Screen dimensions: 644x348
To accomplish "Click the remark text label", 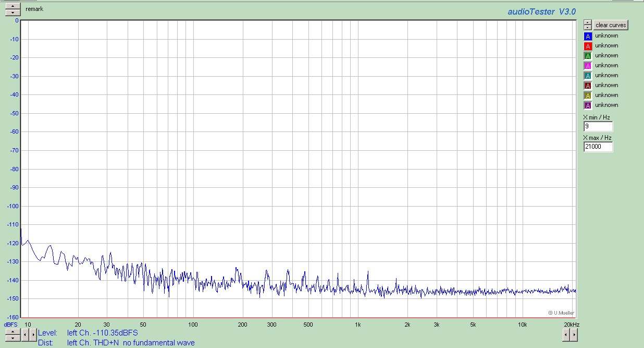I will (34, 9).
